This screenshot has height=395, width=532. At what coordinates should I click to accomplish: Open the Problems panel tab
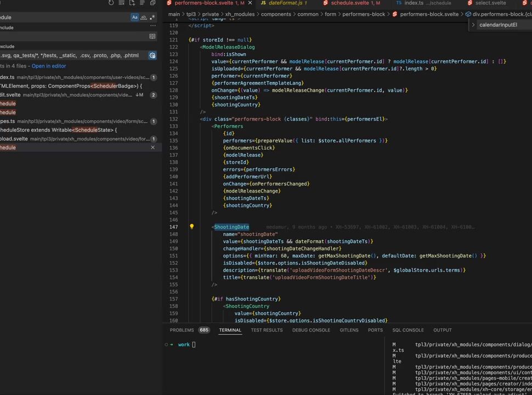tap(182, 330)
